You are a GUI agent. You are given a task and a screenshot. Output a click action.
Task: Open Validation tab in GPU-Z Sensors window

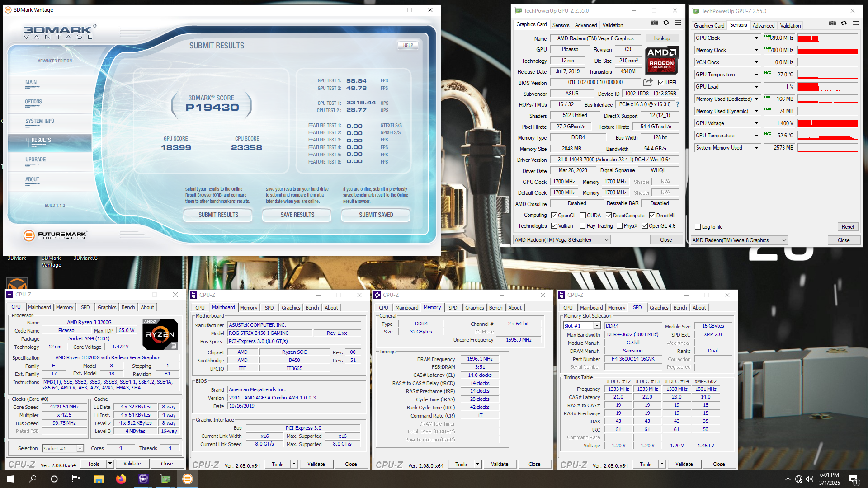coord(790,26)
